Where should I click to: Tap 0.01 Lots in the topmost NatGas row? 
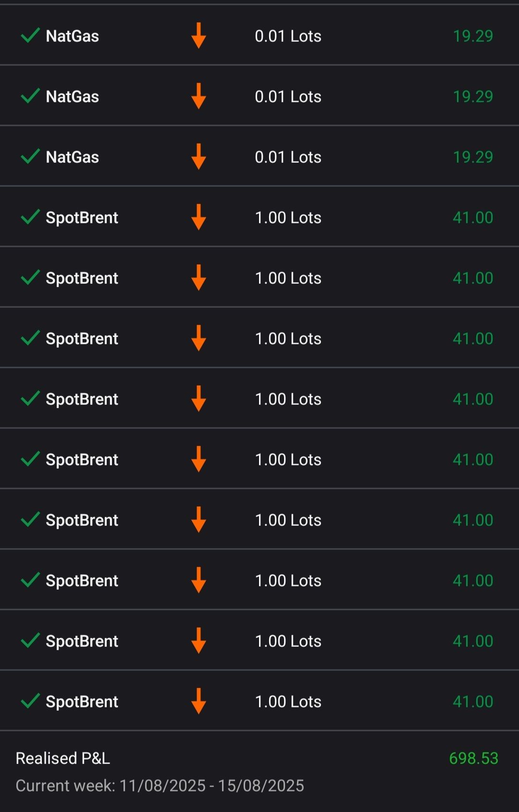pos(288,36)
